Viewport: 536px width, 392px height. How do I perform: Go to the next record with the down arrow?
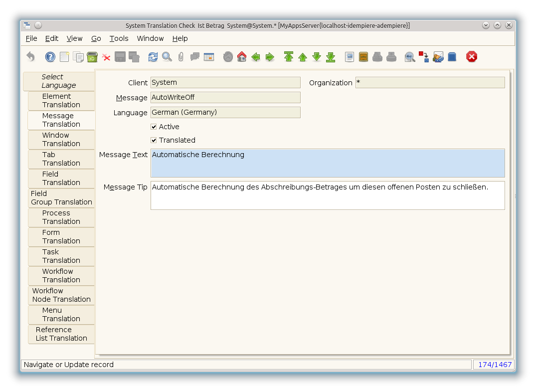click(317, 57)
